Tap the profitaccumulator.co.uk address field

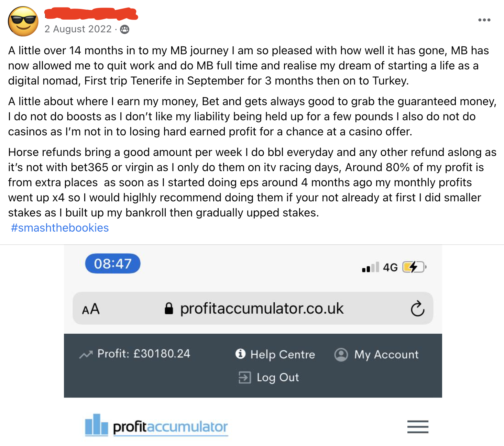tap(262, 309)
